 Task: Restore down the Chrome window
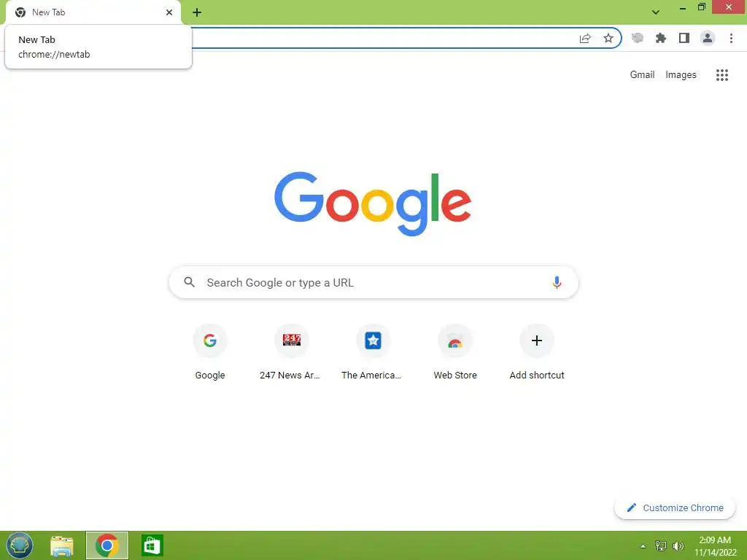tap(702, 7)
